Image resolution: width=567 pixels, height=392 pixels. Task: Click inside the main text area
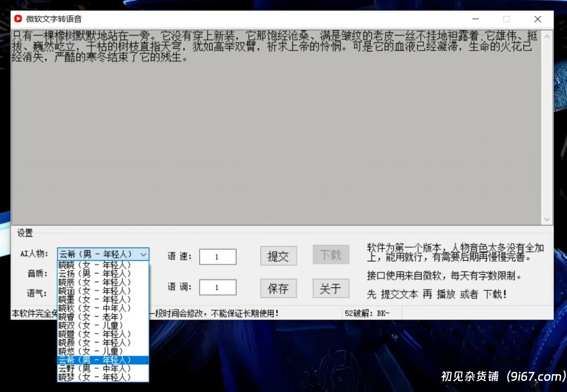coord(276,127)
